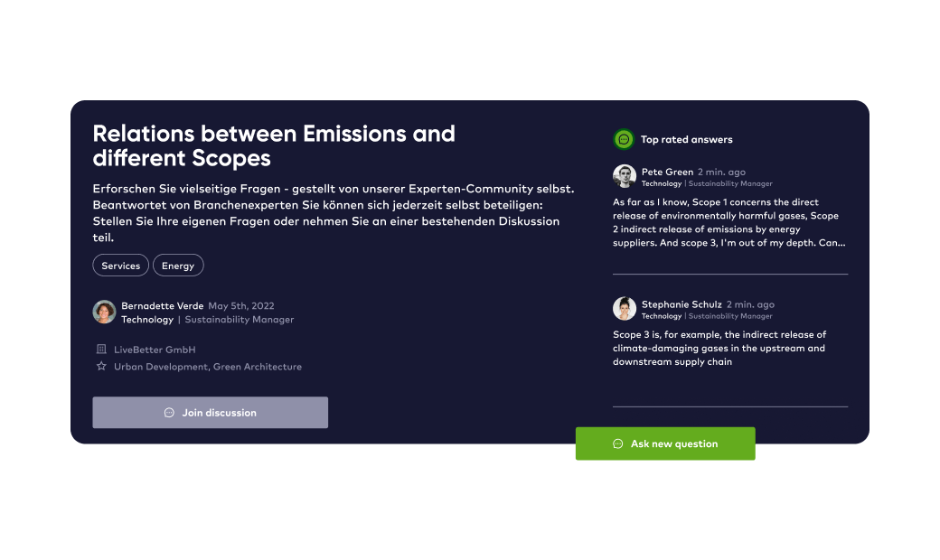940x560 pixels.
Task: Click the Bernadette Verde author name
Action: [x=163, y=306]
